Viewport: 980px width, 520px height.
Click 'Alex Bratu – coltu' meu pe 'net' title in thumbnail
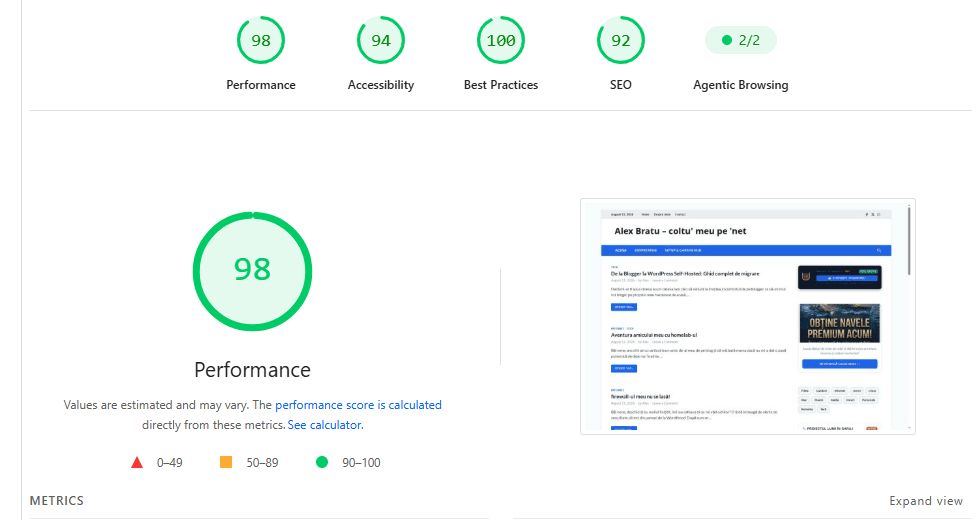(680, 231)
